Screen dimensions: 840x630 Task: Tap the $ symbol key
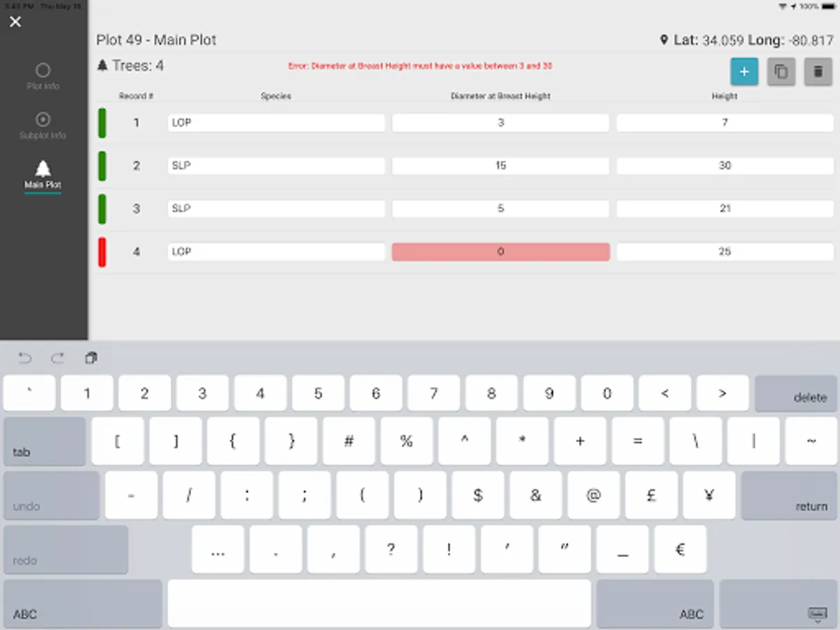coord(478,496)
